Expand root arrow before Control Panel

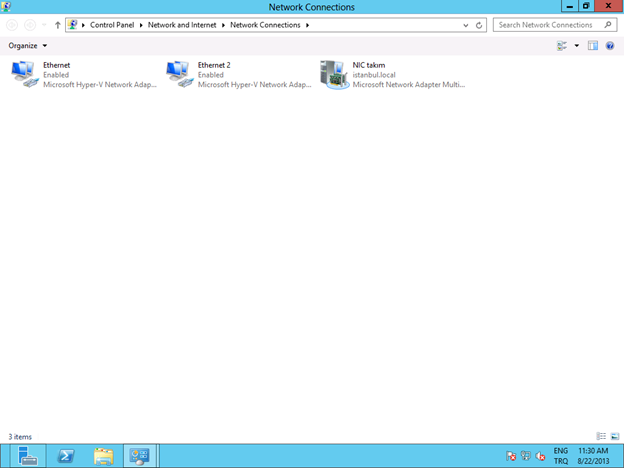83,25
